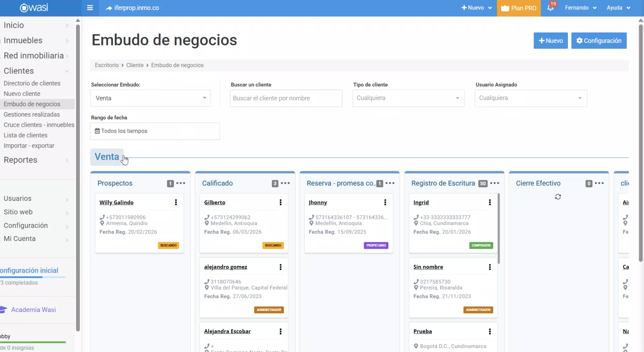This screenshot has width=644, height=352.
Task: Expand the Tipo de cliente dropdown
Action: pos(408,98)
